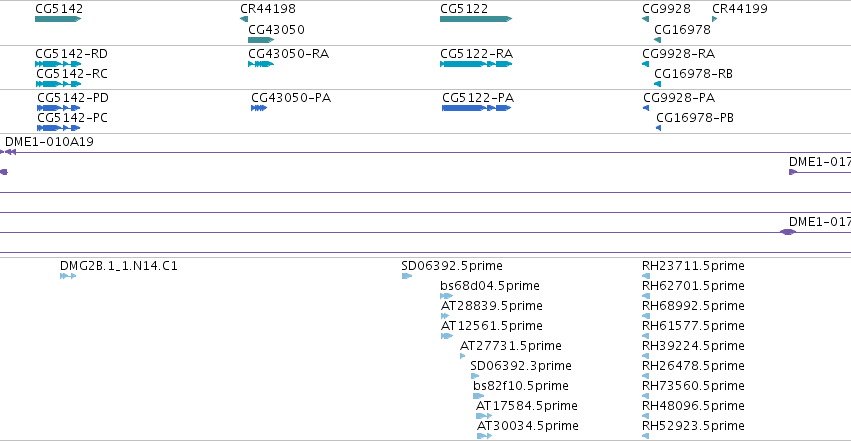Select the CG5142-RD transcript glyph
Image resolution: width=851 pixels, height=441 pixels.
[58, 64]
